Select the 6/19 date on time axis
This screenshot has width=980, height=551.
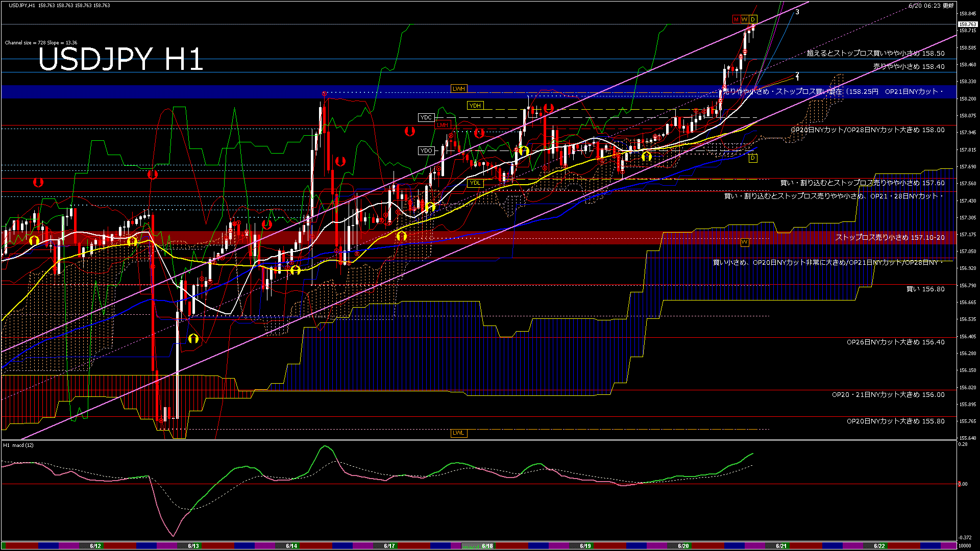[x=585, y=546]
